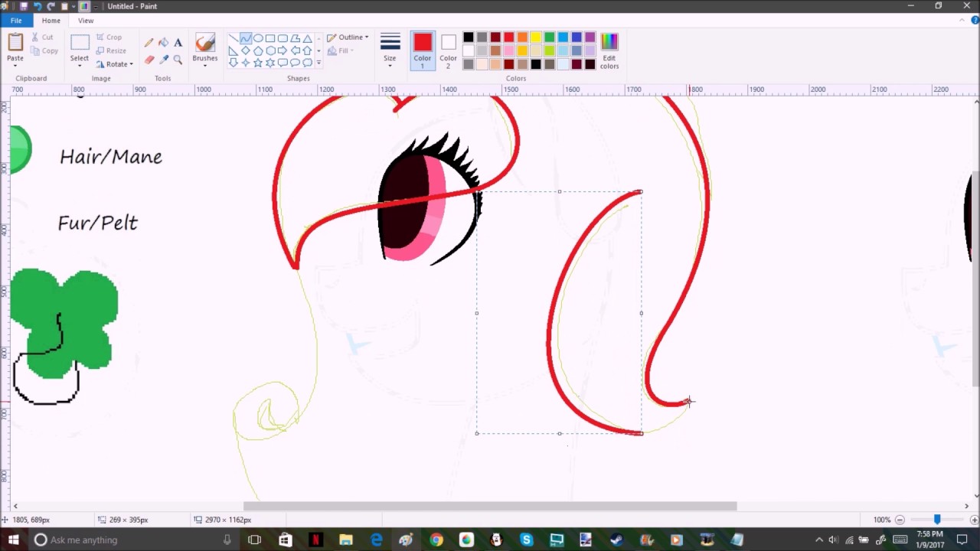980x551 pixels.
Task: Pick the yellow color swatch
Action: pyautogui.click(x=536, y=37)
